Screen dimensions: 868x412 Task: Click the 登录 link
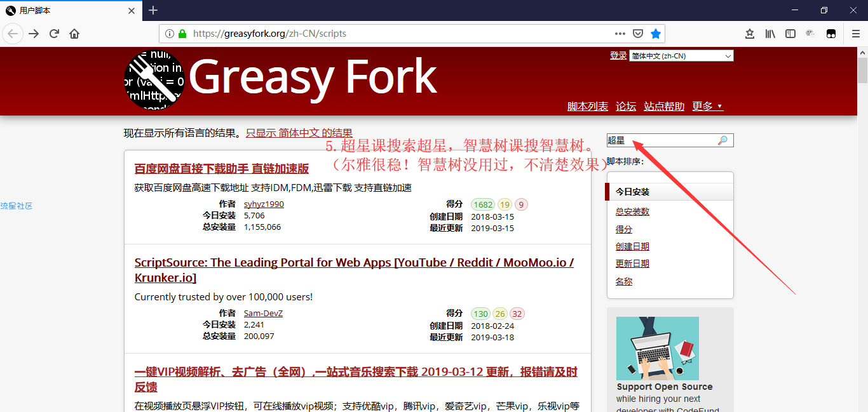[618, 55]
